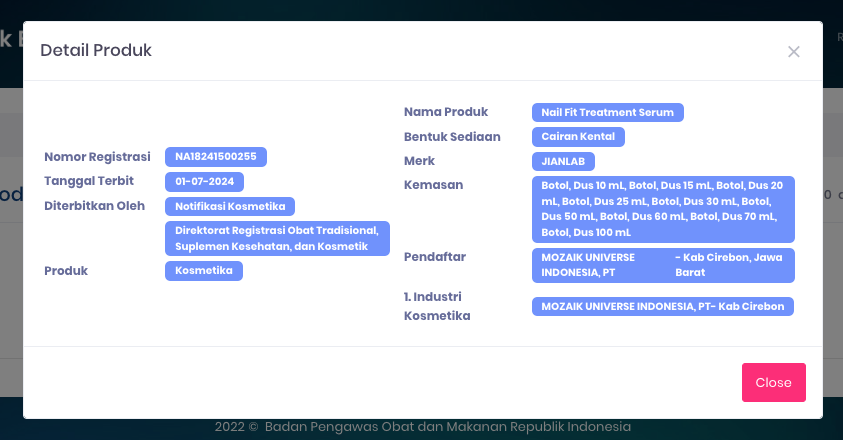Click the Direktorat Registrasi Obat Tradisional badge

[x=277, y=238]
